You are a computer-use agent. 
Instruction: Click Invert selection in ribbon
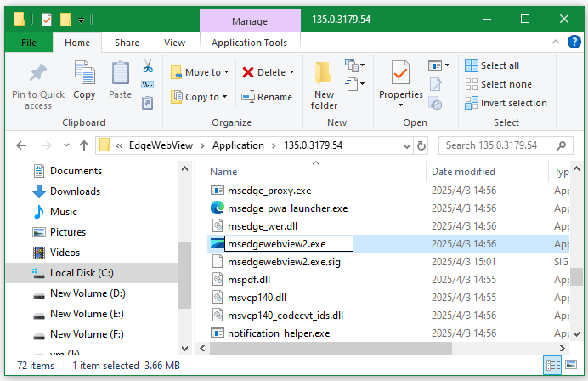click(x=506, y=103)
